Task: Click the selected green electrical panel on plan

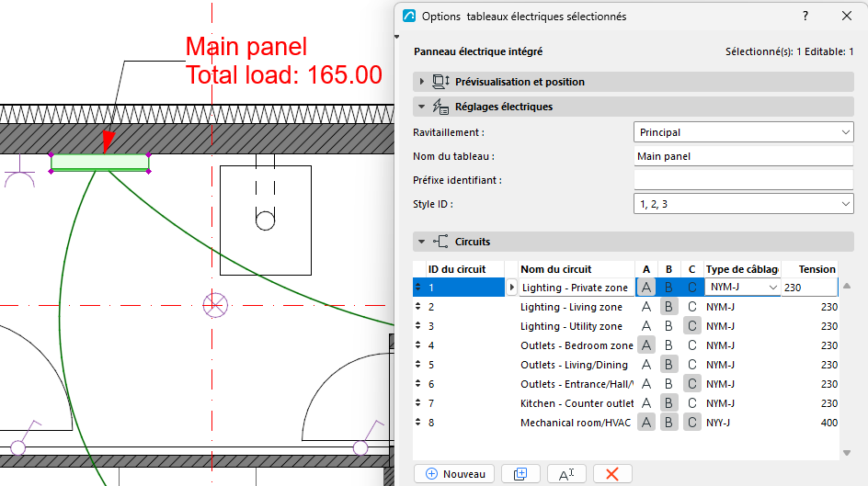Action: click(99, 163)
